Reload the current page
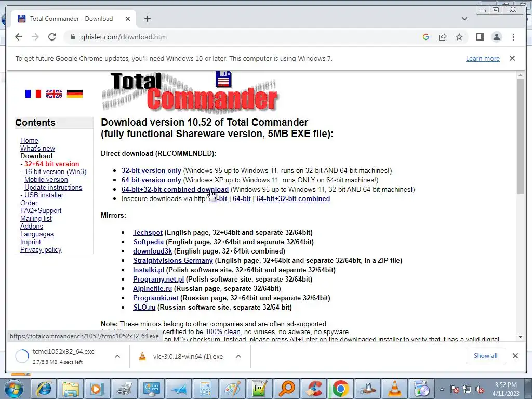The image size is (532, 399). tap(52, 37)
